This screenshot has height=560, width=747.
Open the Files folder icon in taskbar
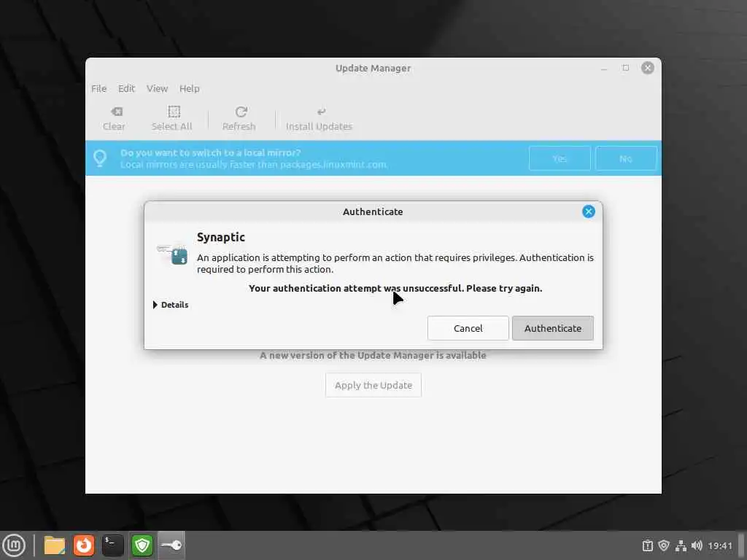point(54,545)
